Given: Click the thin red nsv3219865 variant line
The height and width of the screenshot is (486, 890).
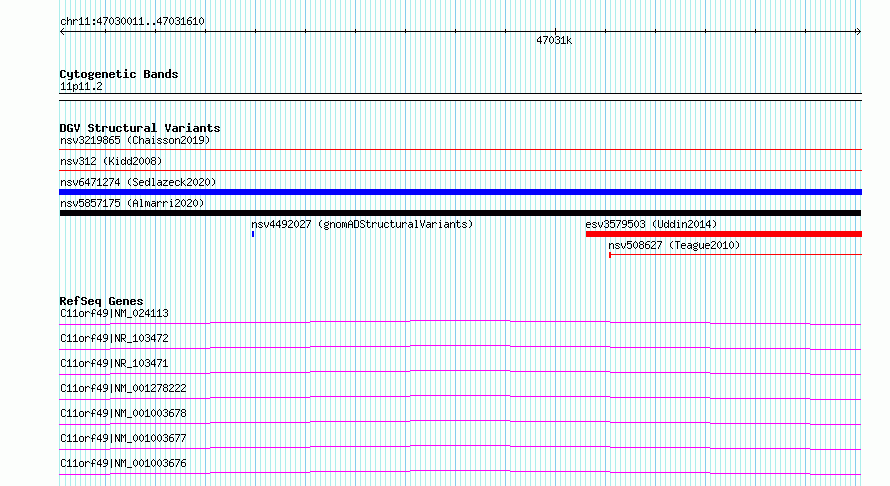Looking at the screenshot, I should [460, 150].
